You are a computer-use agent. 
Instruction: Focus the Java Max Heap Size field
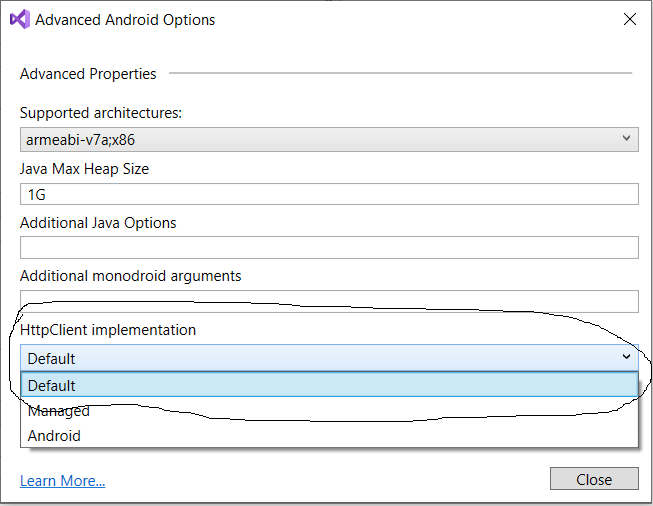point(329,194)
